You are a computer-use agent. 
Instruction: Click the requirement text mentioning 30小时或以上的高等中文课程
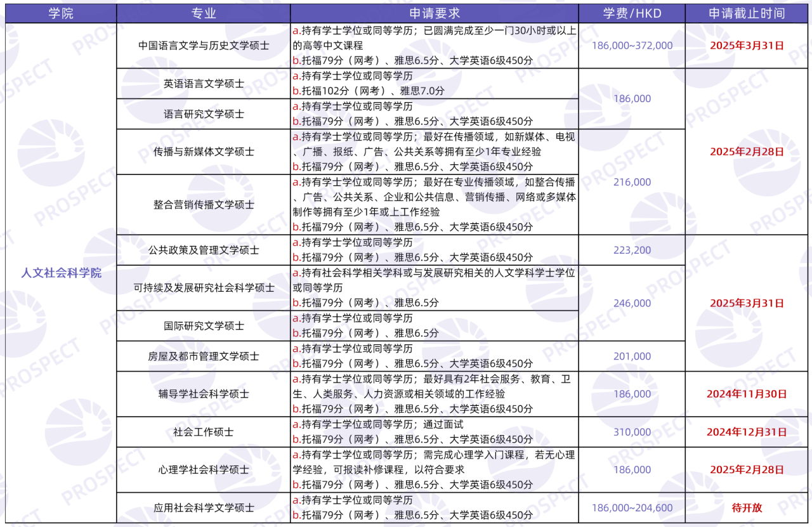[435, 38]
